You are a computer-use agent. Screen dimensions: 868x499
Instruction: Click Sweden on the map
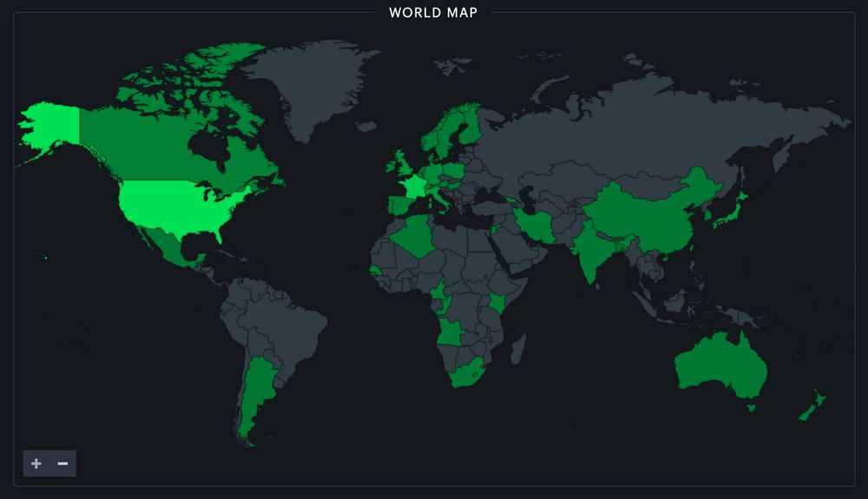click(447, 133)
